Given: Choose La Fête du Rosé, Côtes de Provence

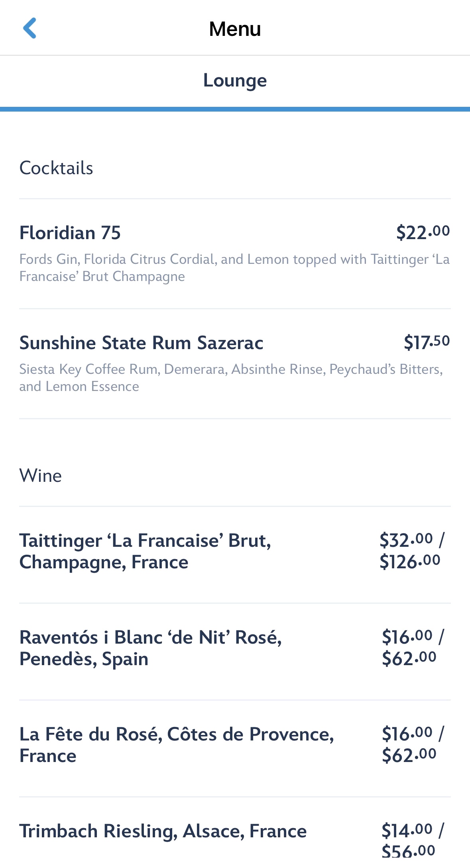Looking at the screenshot, I should click(177, 745).
